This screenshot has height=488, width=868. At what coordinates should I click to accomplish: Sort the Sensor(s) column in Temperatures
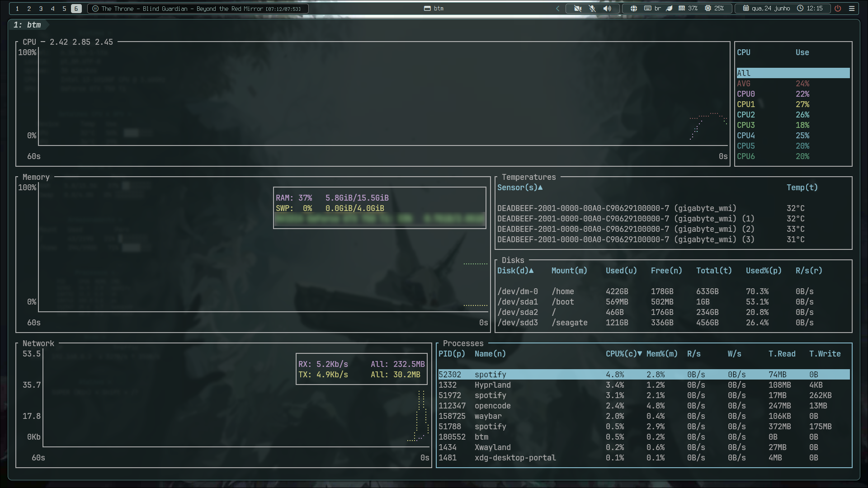coord(520,188)
